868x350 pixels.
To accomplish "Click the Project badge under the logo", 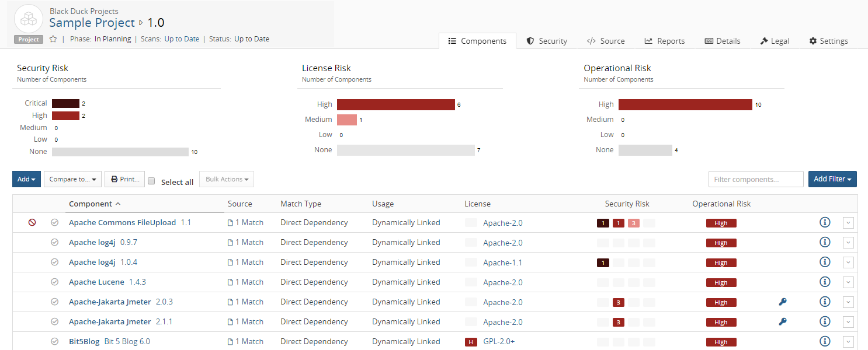I will click(x=29, y=40).
